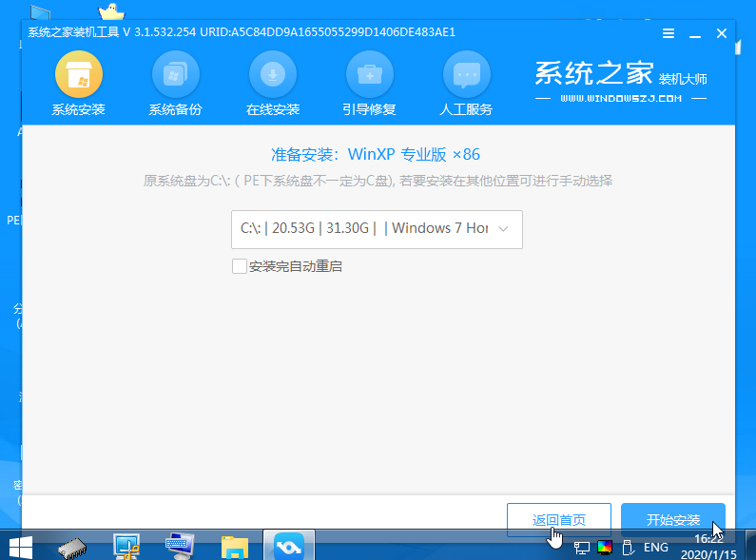756x560 pixels.
Task: Click 开始安装 to start installation
Action: (x=672, y=520)
